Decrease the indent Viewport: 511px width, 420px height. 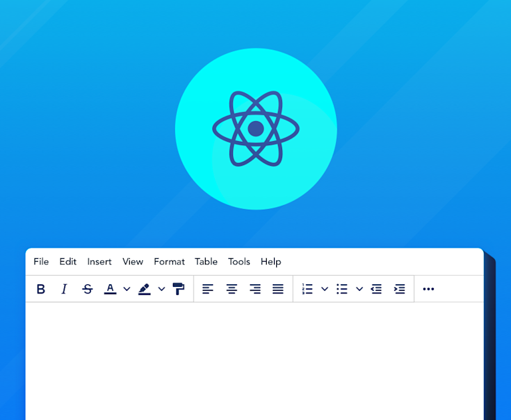pos(376,289)
